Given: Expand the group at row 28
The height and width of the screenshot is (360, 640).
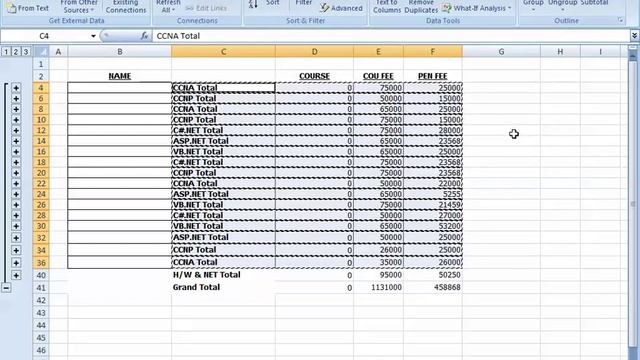Looking at the screenshot, I should (x=16, y=215).
